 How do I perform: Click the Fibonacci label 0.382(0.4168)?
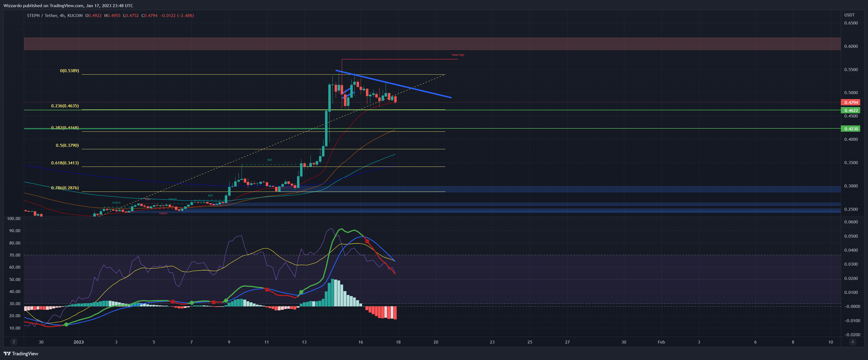(x=65, y=128)
